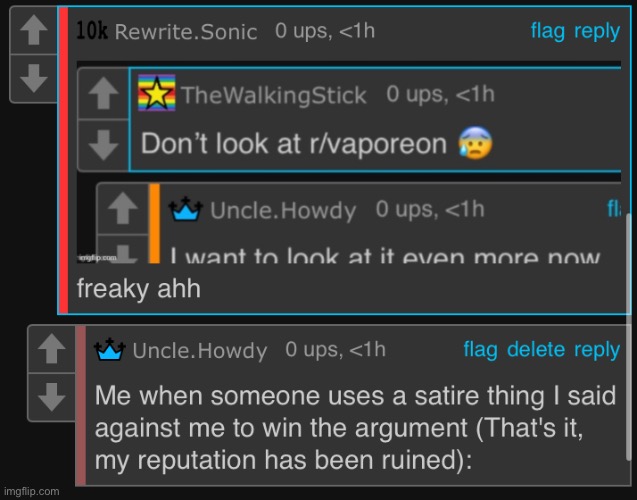Image resolution: width=637 pixels, height=500 pixels.
Task: Reply to Rewrite.Sonic's comment
Action: pos(597,31)
